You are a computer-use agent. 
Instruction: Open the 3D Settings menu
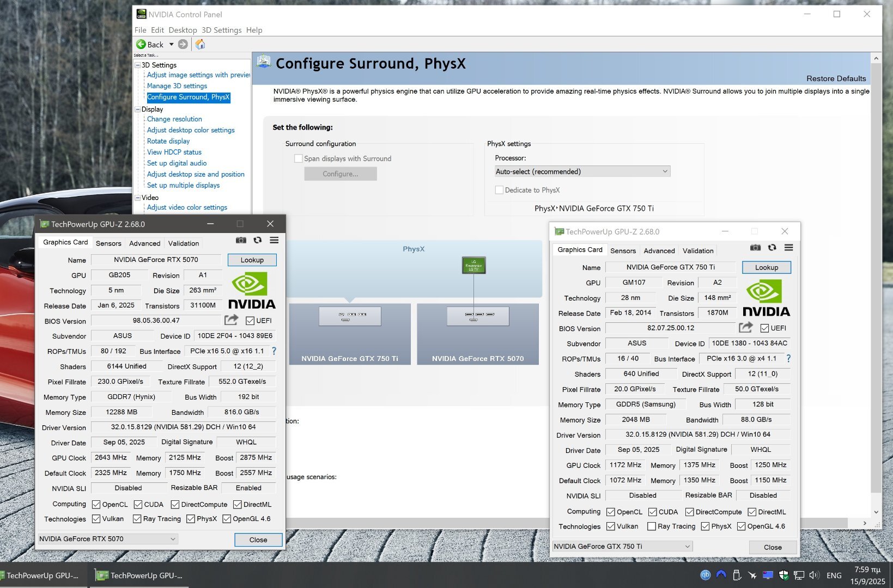click(x=221, y=30)
